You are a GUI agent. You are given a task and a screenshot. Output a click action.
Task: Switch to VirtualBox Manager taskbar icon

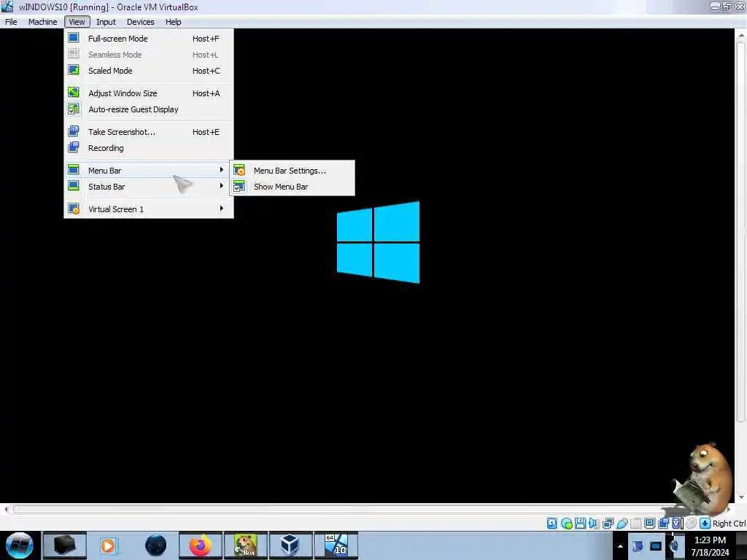click(290, 545)
